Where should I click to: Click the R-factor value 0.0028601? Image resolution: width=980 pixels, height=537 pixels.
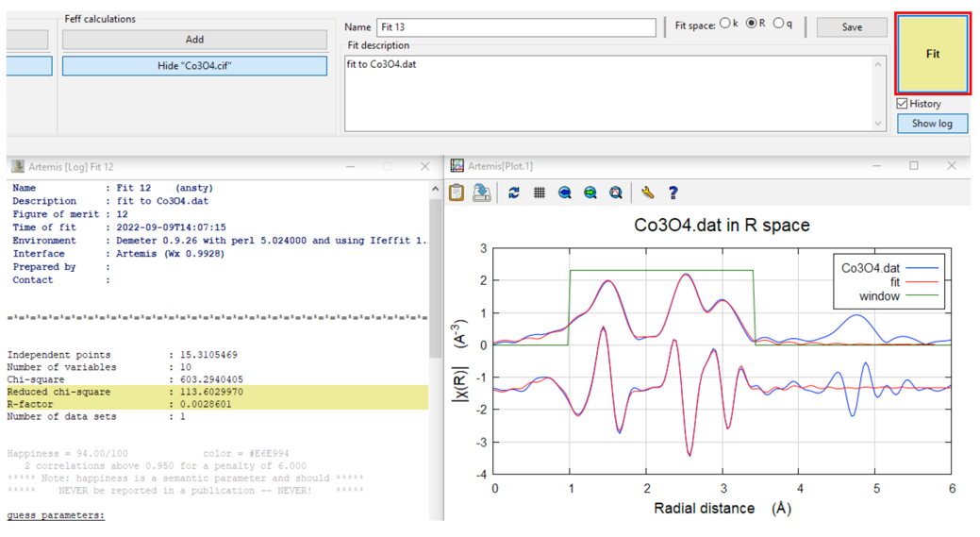(x=206, y=404)
